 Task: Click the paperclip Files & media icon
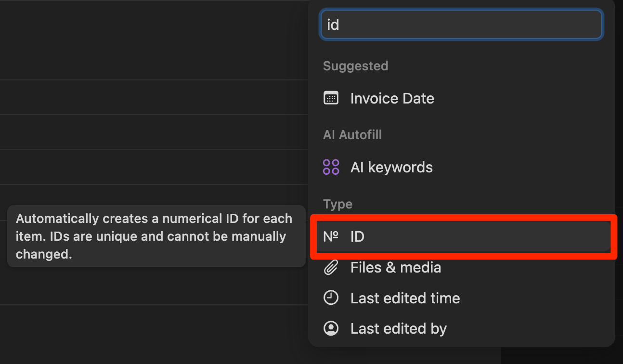point(331,267)
